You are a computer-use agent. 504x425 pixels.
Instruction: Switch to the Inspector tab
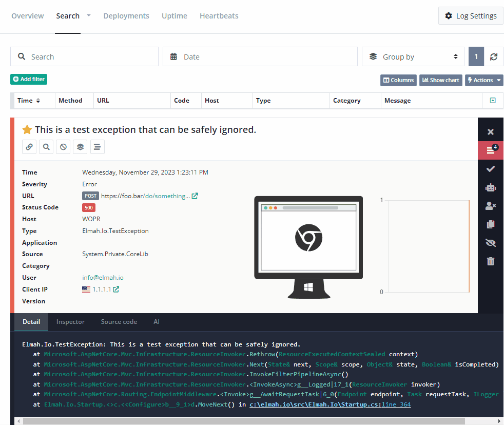(x=70, y=322)
